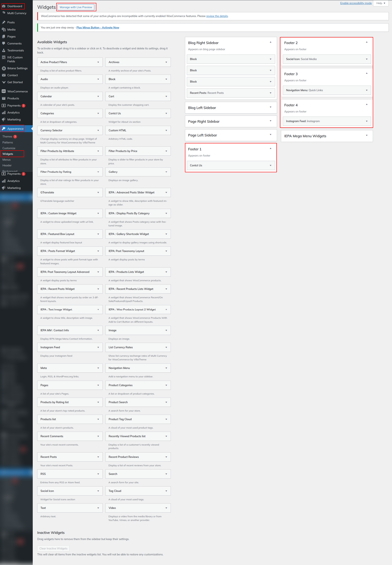The width and height of the screenshot is (392, 565).
Task: Click Manage with Live Preview button
Action: 76,7
